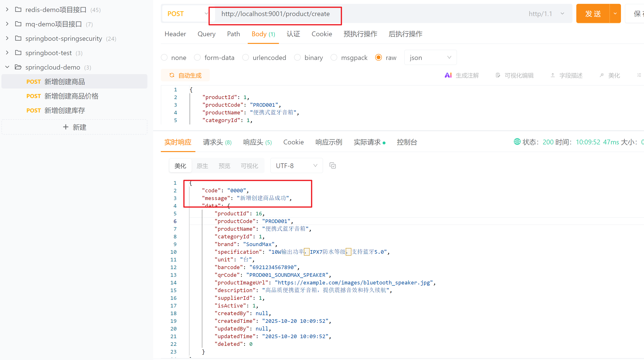The height and width of the screenshot is (360, 644).
Task: Open the UTF-8 encoding dropdown
Action: coord(296,166)
